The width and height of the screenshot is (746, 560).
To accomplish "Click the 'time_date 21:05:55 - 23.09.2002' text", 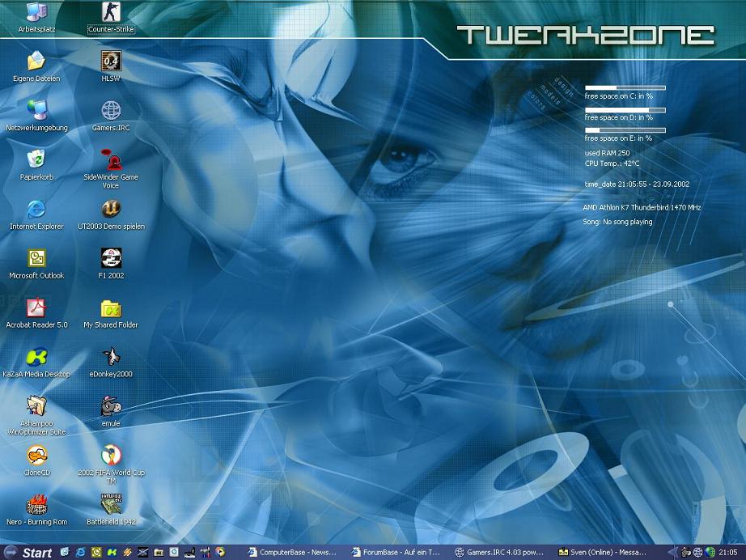I will [x=637, y=185].
